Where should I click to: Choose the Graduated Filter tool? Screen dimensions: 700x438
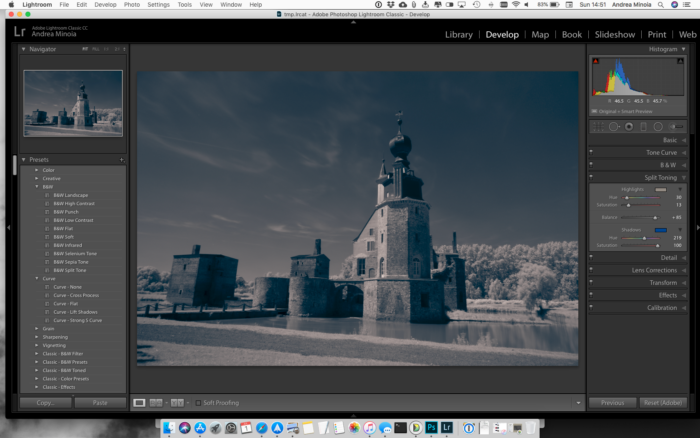(643, 127)
